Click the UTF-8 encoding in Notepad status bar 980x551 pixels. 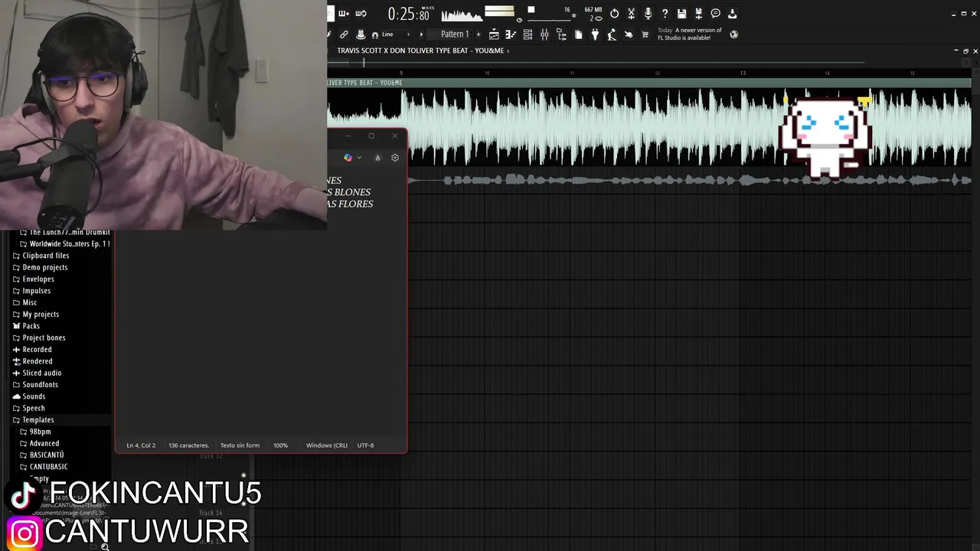tap(365, 445)
